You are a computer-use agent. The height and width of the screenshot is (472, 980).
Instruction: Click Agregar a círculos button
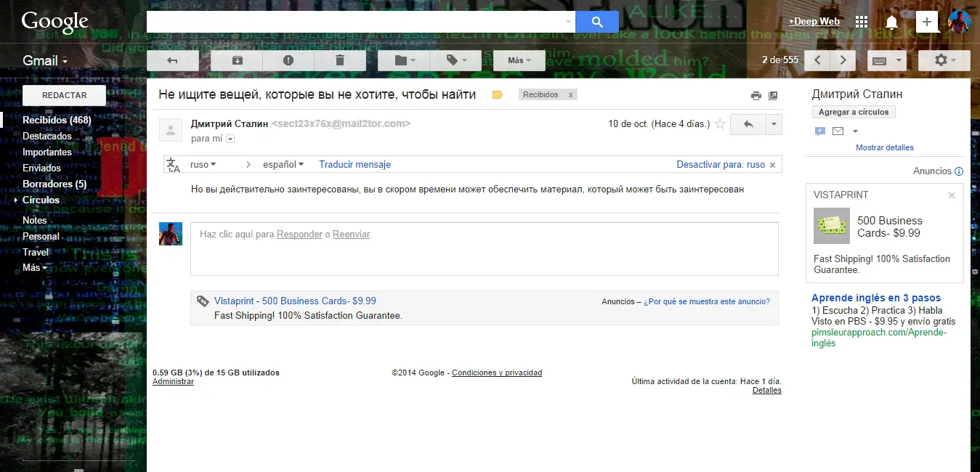(x=854, y=113)
